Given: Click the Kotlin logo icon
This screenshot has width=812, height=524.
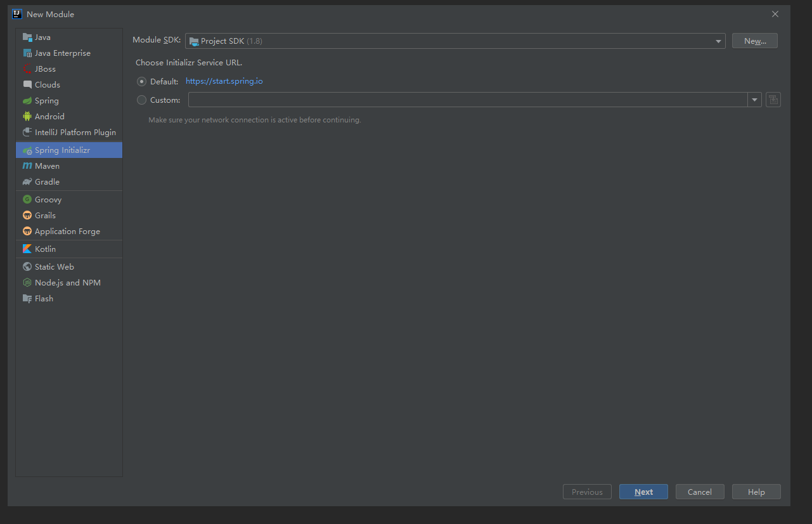Looking at the screenshot, I should coord(27,249).
